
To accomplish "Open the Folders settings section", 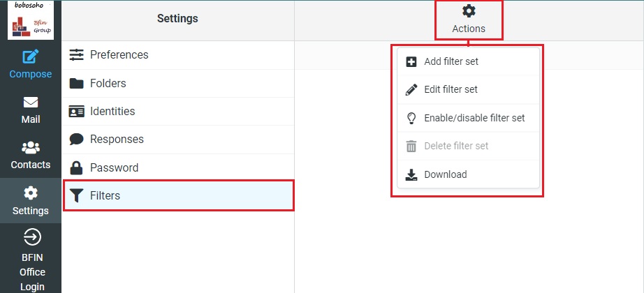I will (x=108, y=83).
